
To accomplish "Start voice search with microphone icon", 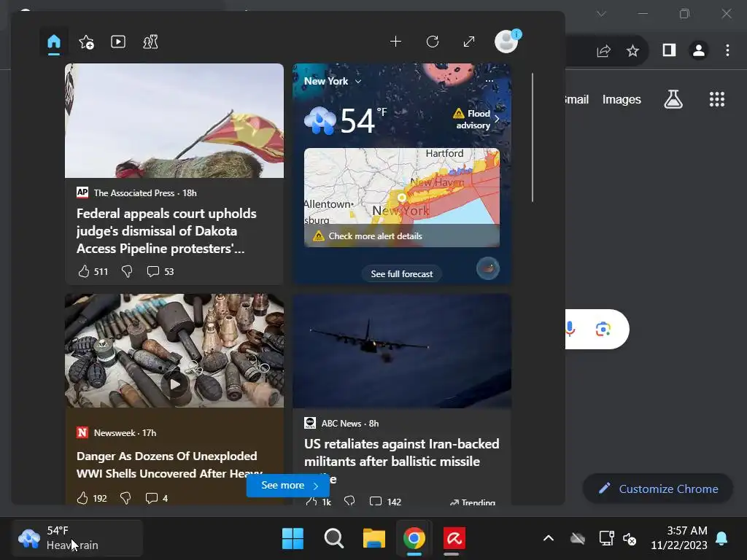I will pos(570,329).
